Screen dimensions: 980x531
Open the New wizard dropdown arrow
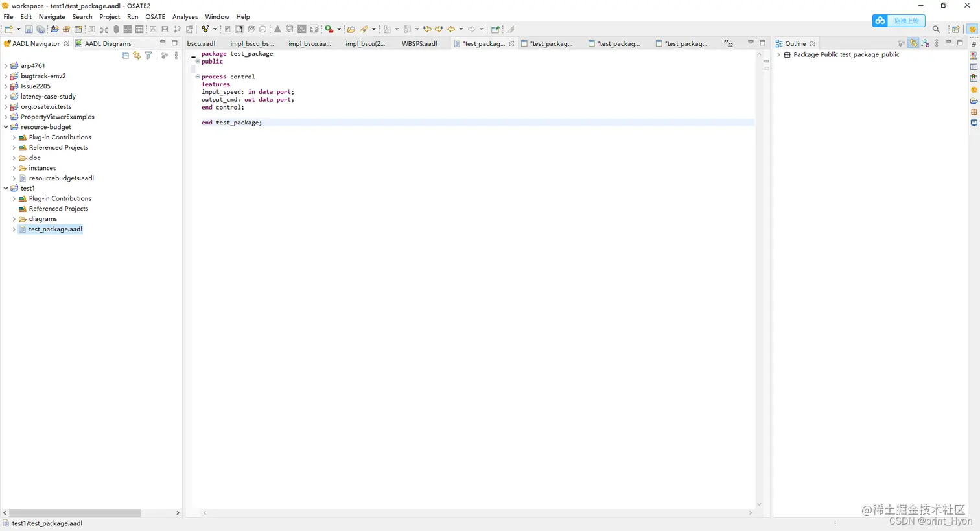[x=18, y=29]
